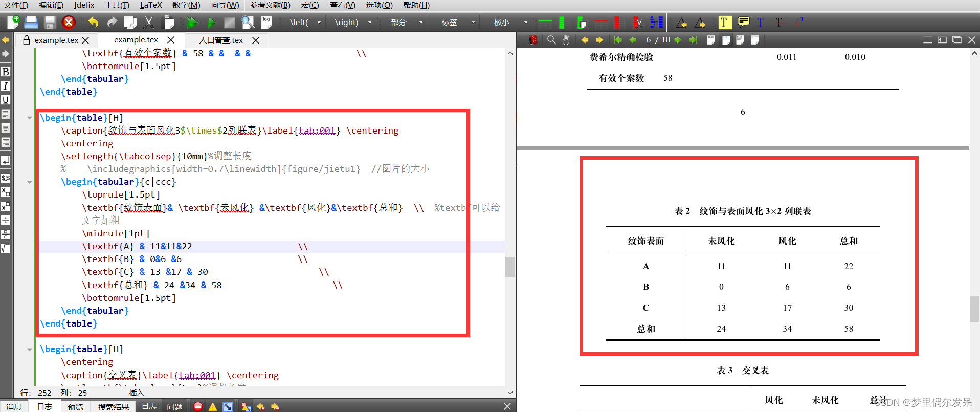The width and height of the screenshot is (980, 412).
Task: Open the 编辑(E) menu
Action: tap(51, 5)
